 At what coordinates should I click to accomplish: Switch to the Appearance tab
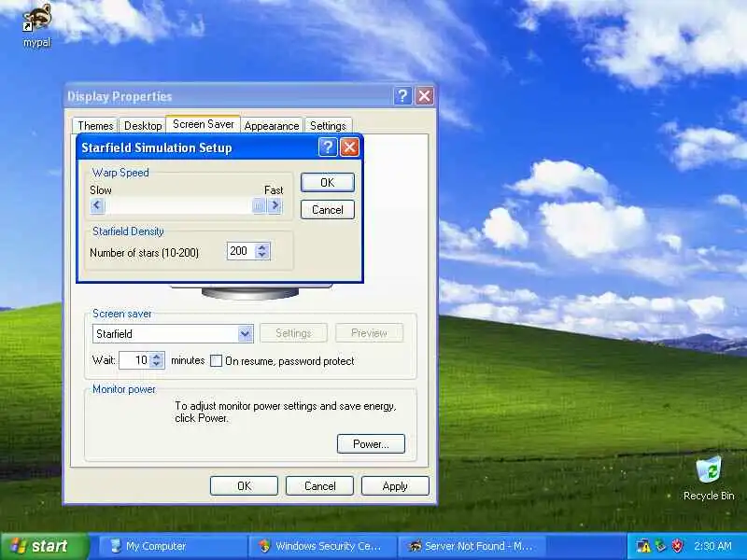click(272, 126)
